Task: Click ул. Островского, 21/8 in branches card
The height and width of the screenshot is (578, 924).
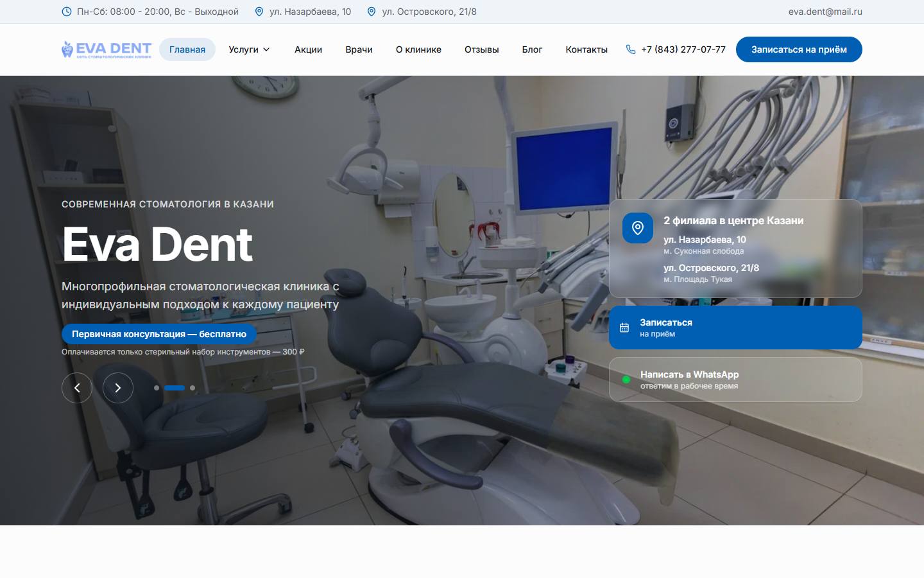Action: pos(711,268)
